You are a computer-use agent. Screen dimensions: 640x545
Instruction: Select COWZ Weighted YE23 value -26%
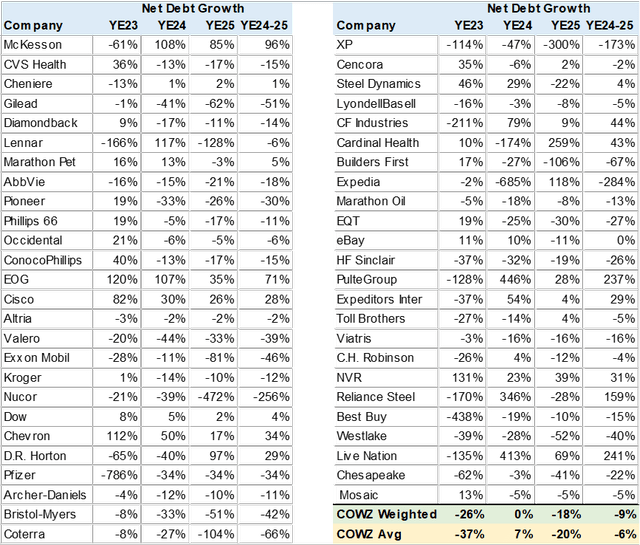(469, 514)
